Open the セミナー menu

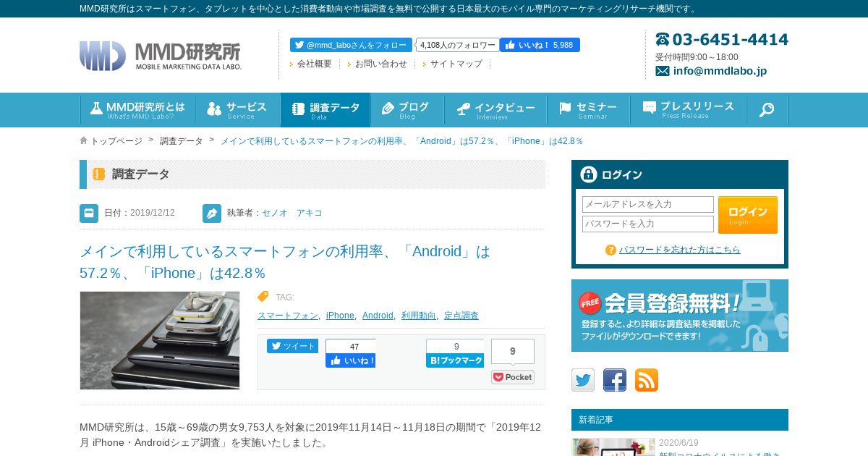(x=588, y=110)
